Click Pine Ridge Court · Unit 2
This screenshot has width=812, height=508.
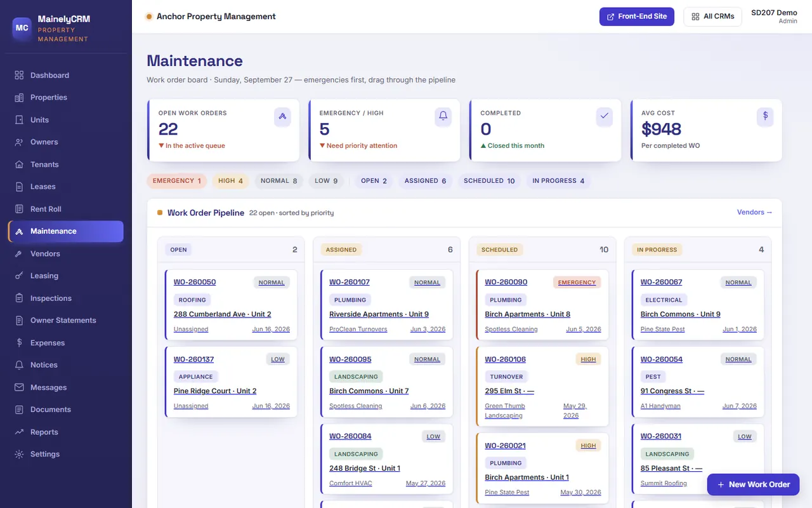pos(215,391)
